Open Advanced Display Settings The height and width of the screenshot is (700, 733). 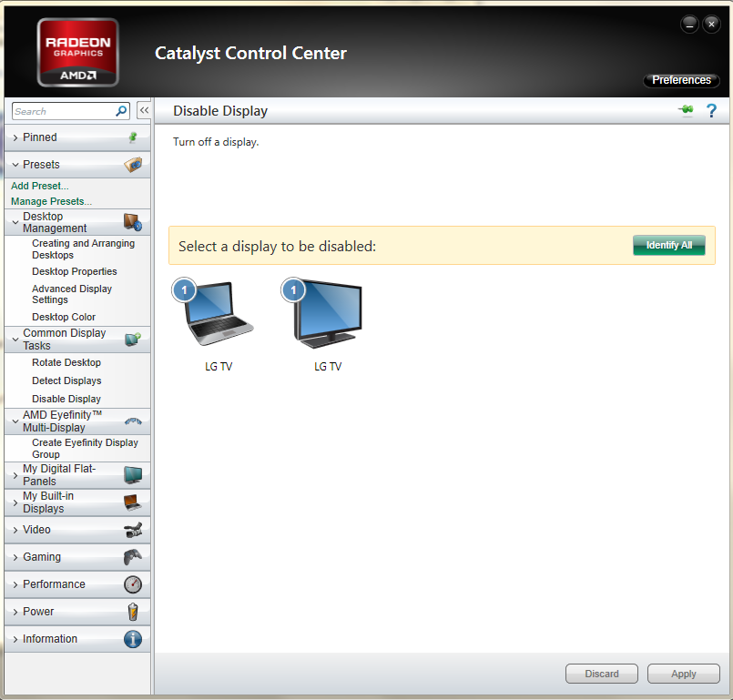click(72, 294)
